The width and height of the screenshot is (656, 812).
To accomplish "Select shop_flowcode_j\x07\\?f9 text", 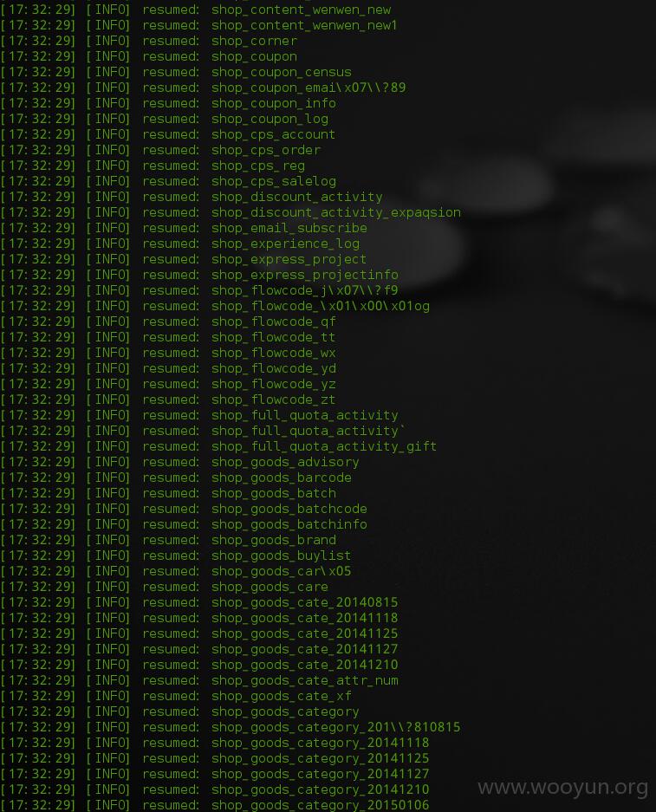I will [x=305, y=290].
